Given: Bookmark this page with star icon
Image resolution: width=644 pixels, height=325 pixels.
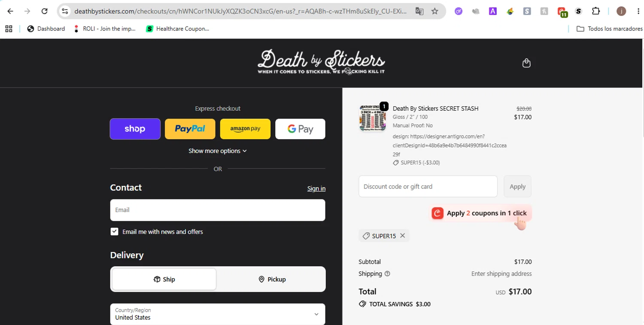Looking at the screenshot, I should tap(435, 11).
